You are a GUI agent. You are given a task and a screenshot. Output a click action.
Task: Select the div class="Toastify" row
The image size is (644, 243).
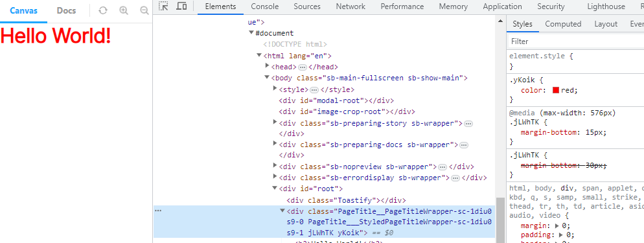tap(346, 200)
